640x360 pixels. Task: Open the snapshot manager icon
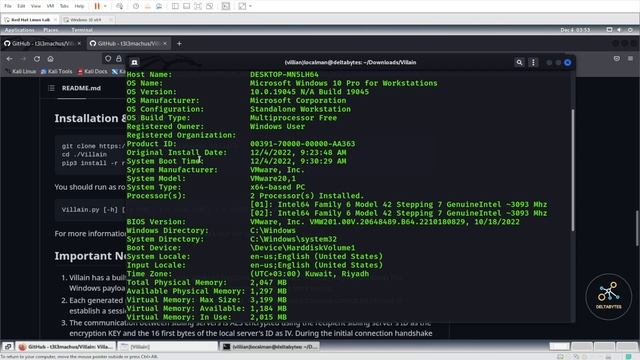159,6
